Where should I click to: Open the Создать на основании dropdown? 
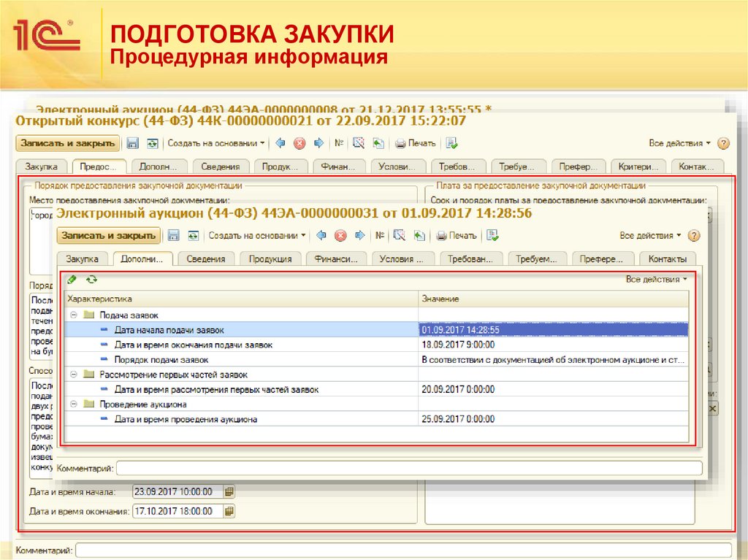coord(254,235)
